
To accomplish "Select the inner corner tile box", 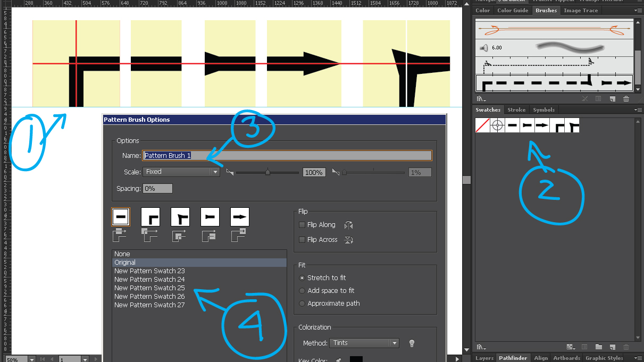I will click(x=180, y=216).
